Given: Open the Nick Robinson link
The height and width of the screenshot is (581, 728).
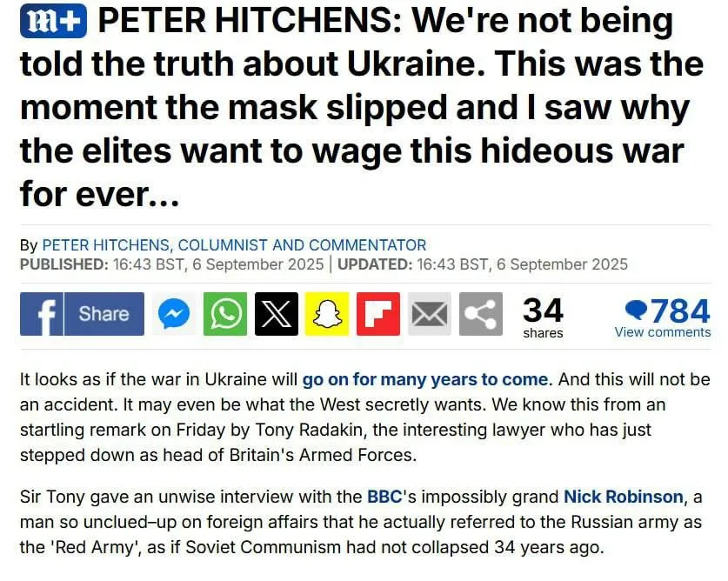Looking at the screenshot, I should tap(624, 497).
